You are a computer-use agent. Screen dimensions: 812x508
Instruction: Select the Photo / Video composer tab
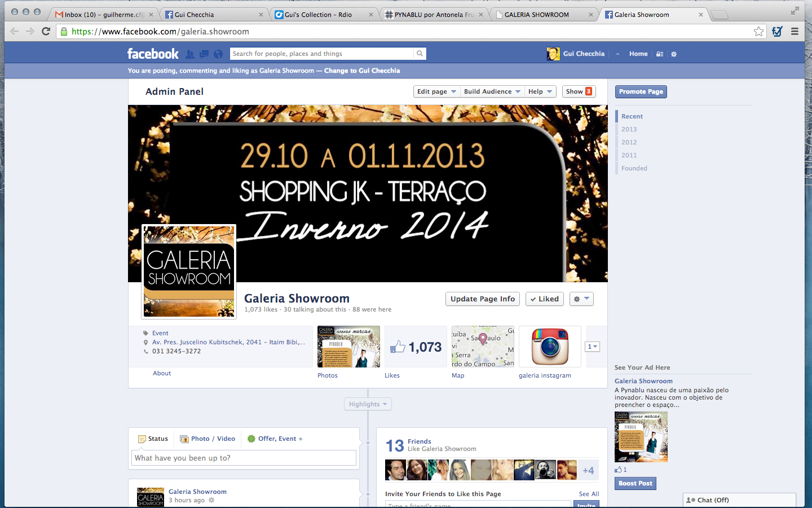click(208, 439)
